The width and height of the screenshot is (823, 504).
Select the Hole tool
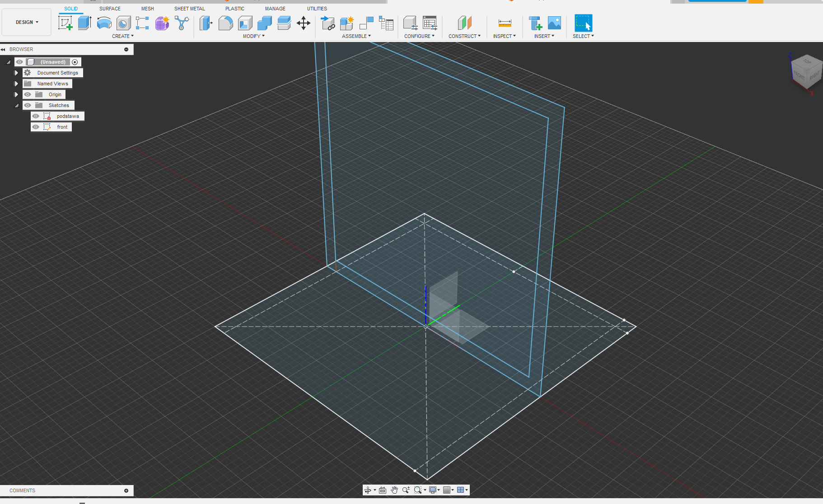point(123,23)
